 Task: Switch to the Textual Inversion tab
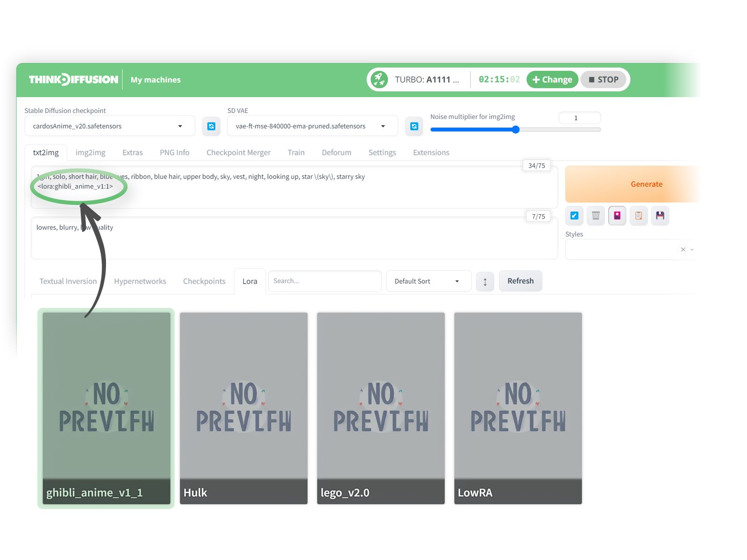(x=68, y=281)
